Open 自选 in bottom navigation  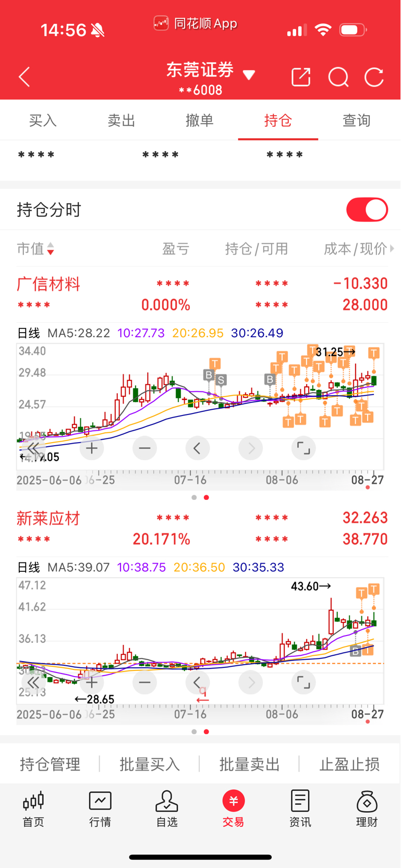(167, 809)
